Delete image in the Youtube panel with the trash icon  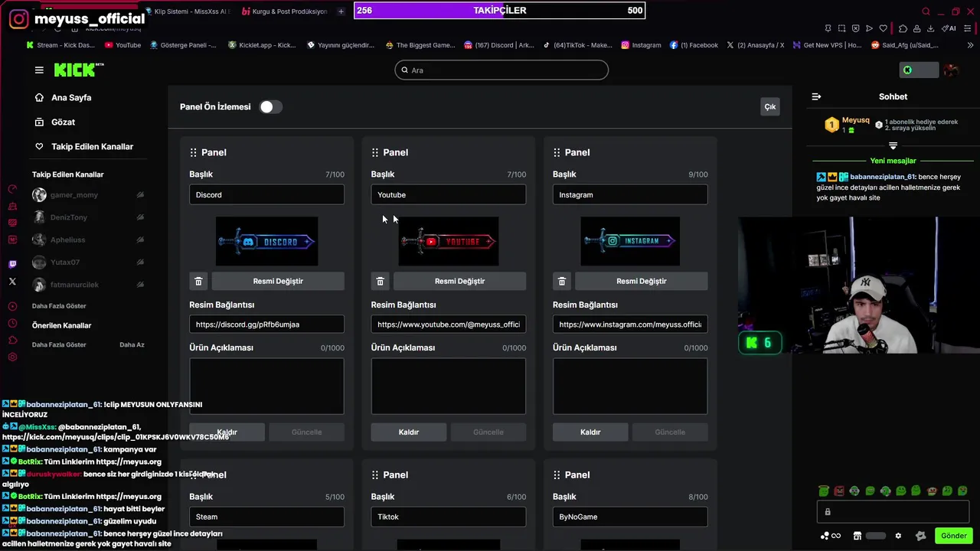point(380,281)
